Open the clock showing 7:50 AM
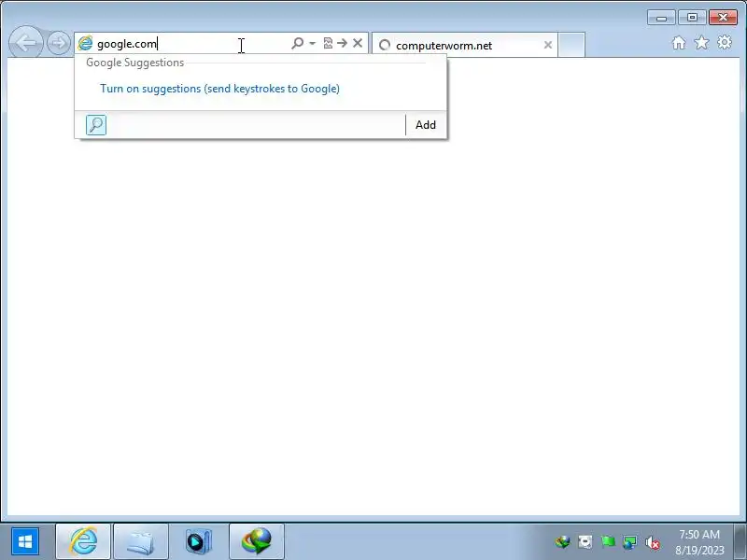 (699, 542)
